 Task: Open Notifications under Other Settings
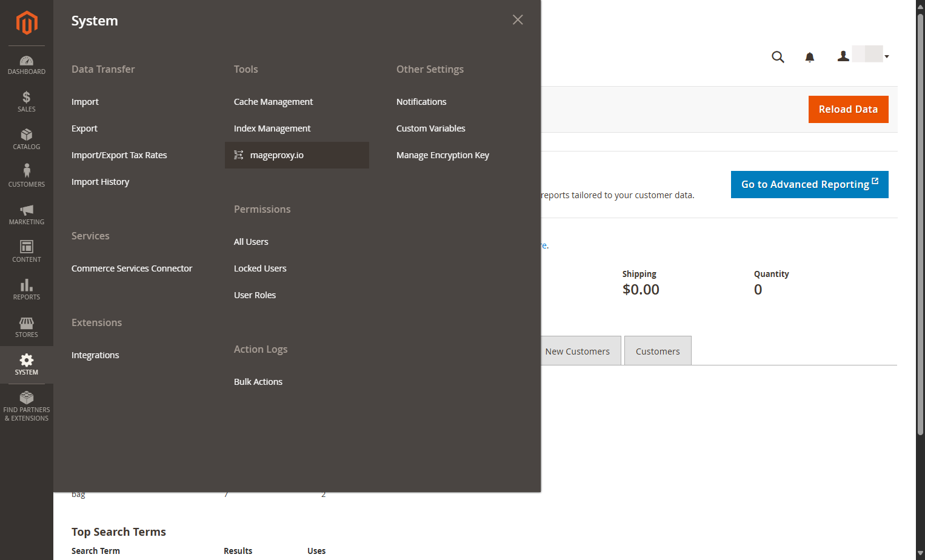pyautogui.click(x=421, y=102)
